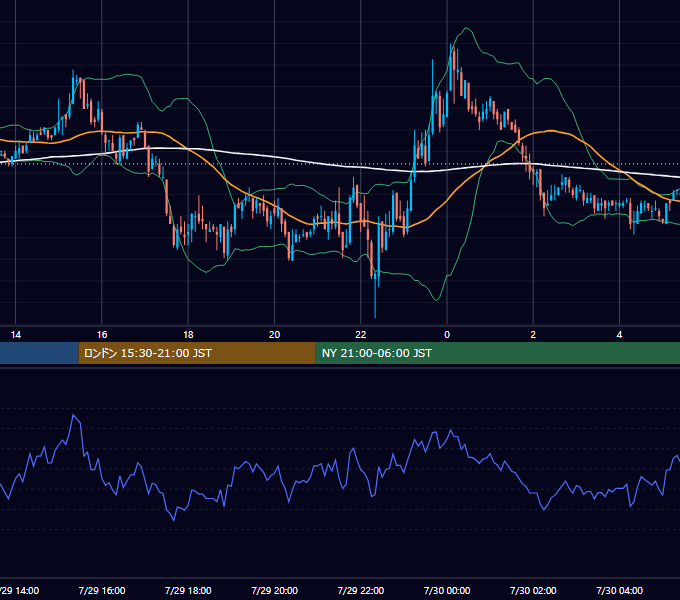Click the 20 hour axis label
The image size is (680, 600).
coord(275,335)
